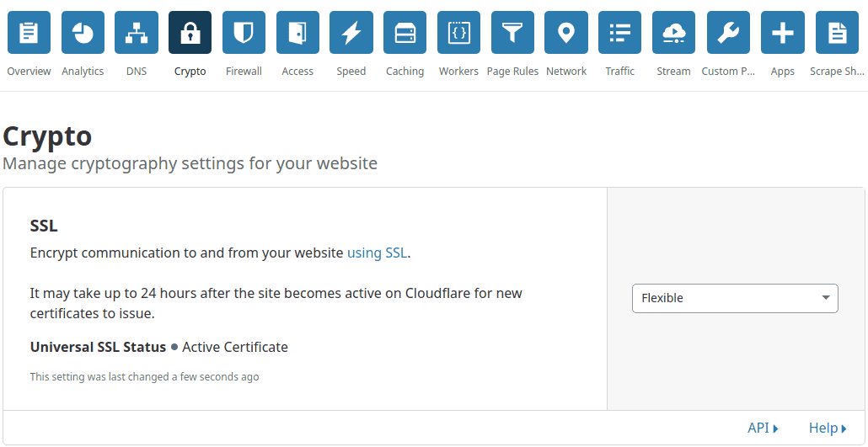Image resolution: width=868 pixels, height=447 pixels.
Task: Click the 'Active Certificate' status text
Action: (x=235, y=348)
